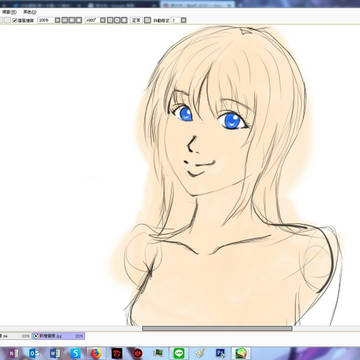Click the 100% zoom value field
Viewport: 360px width, 360px height.
(x=46, y=20)
